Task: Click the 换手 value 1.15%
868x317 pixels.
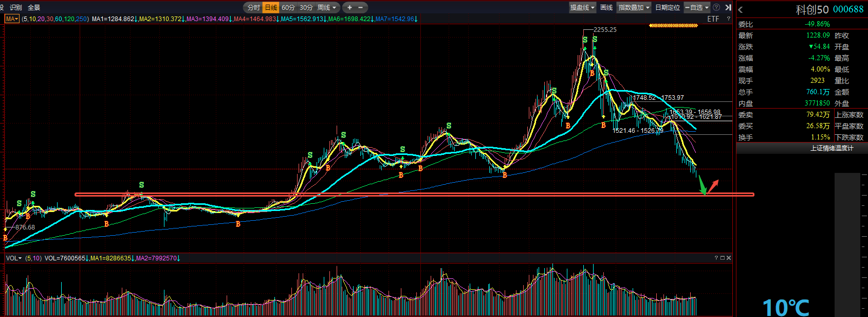Action: pyautogui.click(x=820, y=137)
